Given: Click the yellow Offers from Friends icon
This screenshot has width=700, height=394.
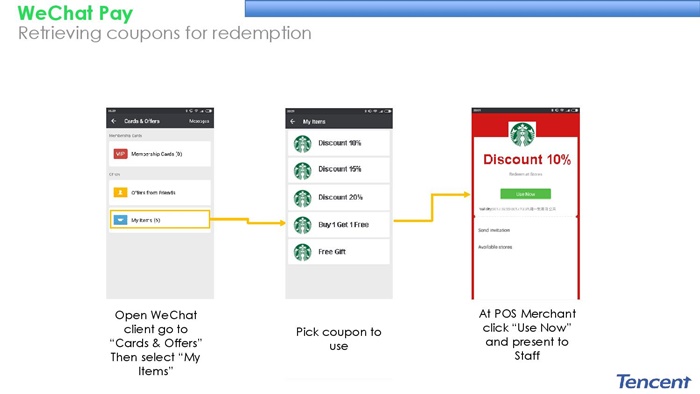Looking at the screenshot, I should click(x=120, y=193).
